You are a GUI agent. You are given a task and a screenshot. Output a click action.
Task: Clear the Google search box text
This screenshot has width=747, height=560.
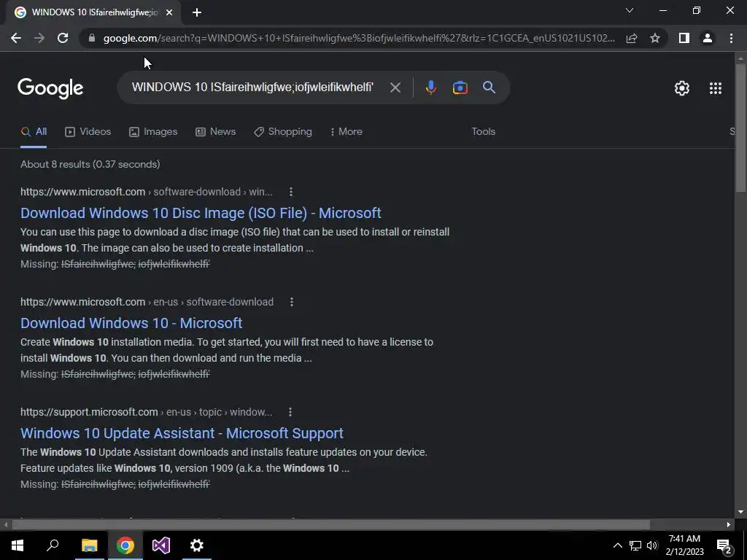[x=395, y=87]
